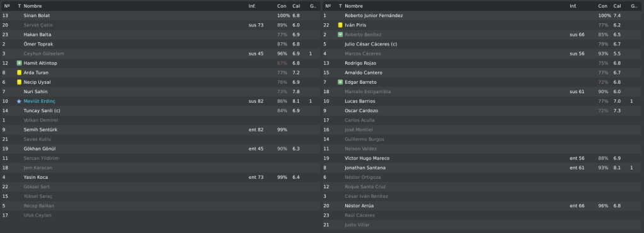
Task: Sort left table by Con column header
Action: pos(282,6)
